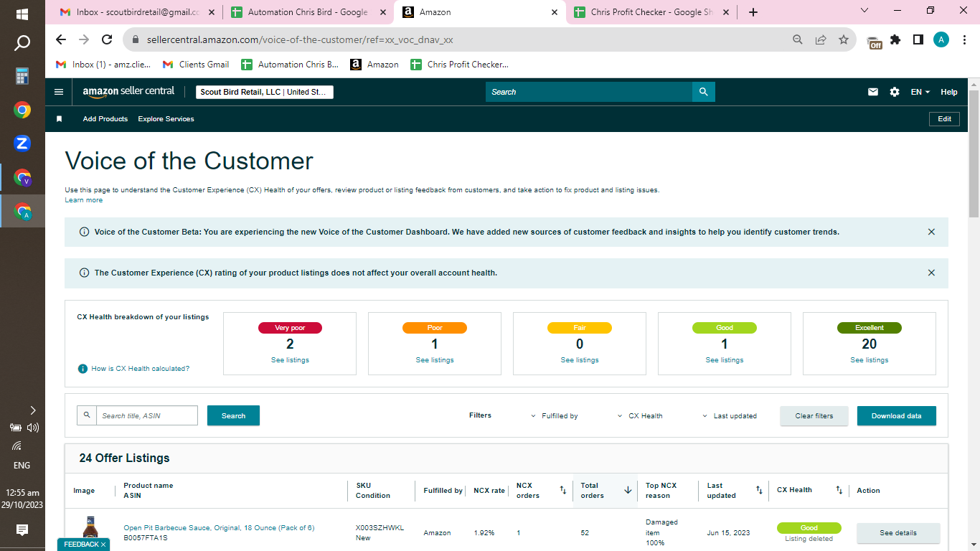Open the Open Pit Barbecue Sauce product link
The width and height of the screenshot is (980, 551).
point(219,528)
